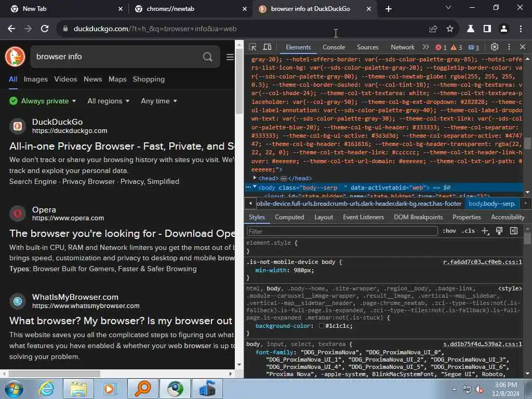Screen dimensions: 532x399
Task: Click the search magnifier in search box
Action: click(x=208, y=57)
